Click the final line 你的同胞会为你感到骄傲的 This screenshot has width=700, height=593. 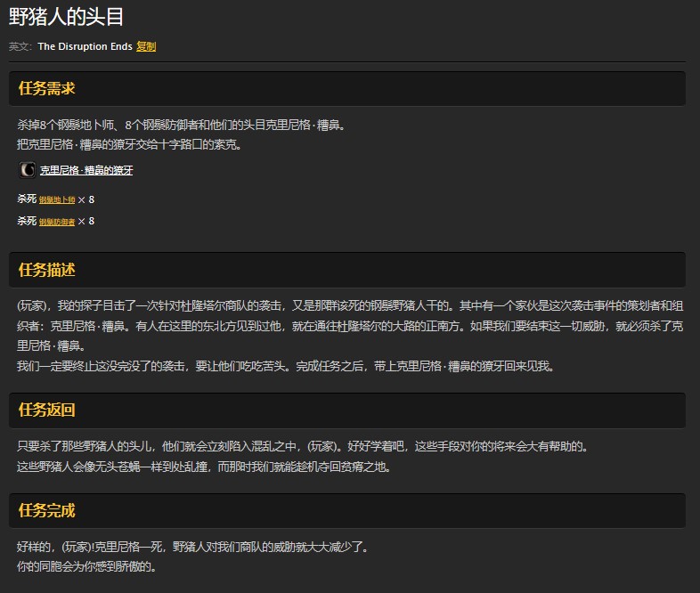[86, 566]
